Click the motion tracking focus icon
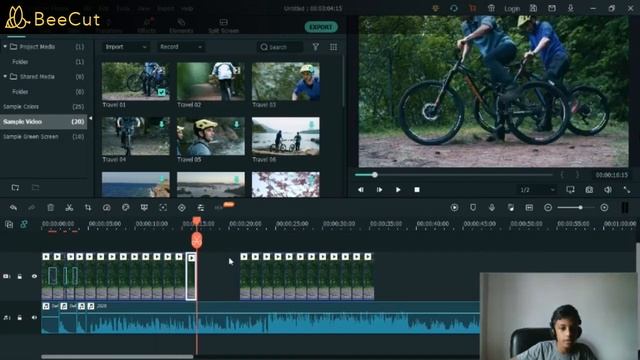The width and height of the screenshot is (640, 360). 163,208
